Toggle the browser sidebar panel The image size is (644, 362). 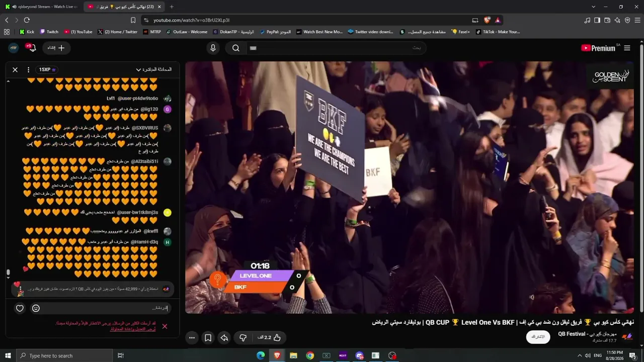(x=597, y=20)
